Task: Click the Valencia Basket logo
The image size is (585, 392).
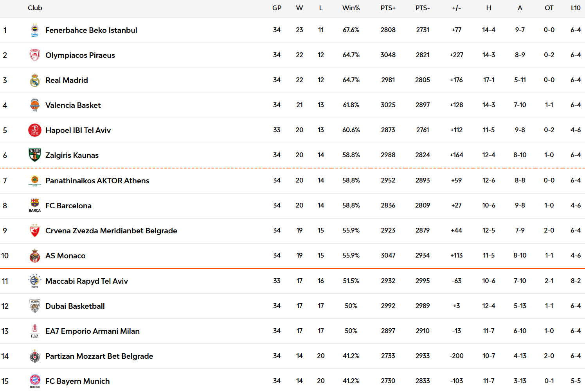Action: [x=35, y=105]
